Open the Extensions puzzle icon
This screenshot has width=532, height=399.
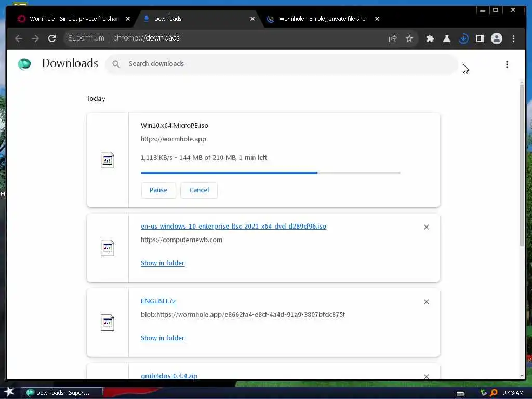pos(430,38)
